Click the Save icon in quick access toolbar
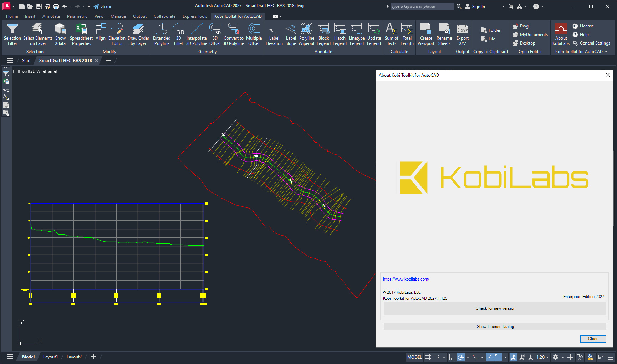The width and height of the screenshot is (617, 364). click(39, 6)
